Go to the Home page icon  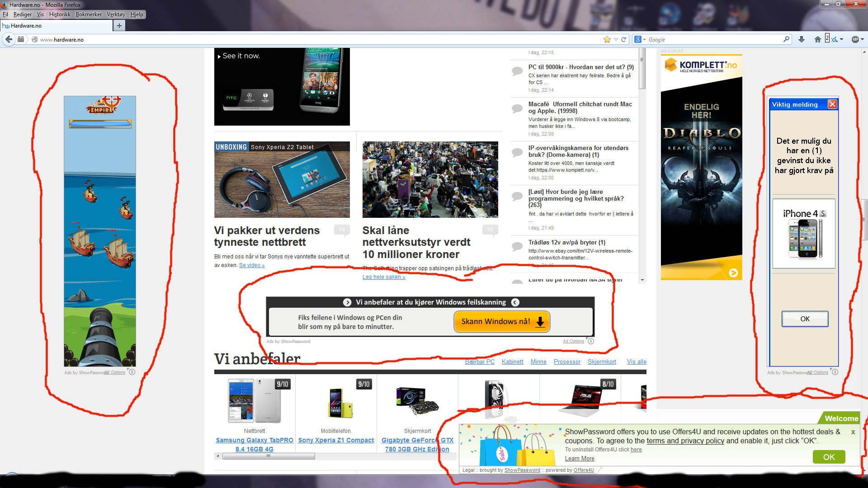[817, 39]
